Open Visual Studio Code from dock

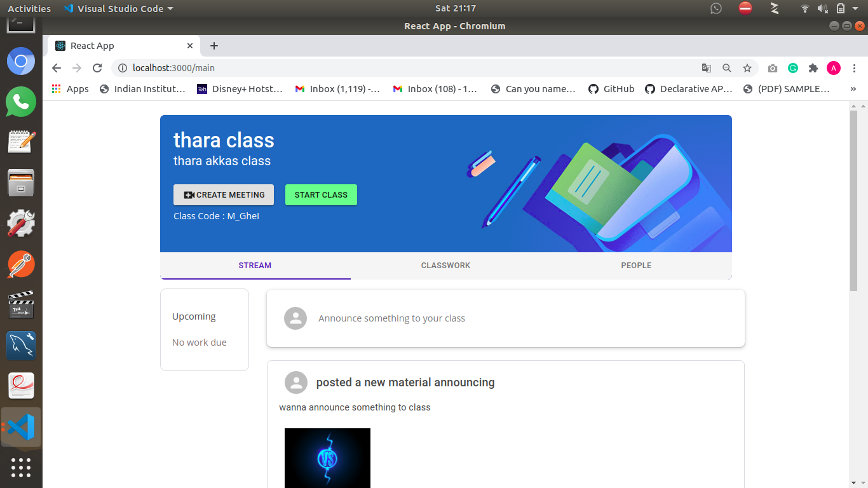[21, 427]
